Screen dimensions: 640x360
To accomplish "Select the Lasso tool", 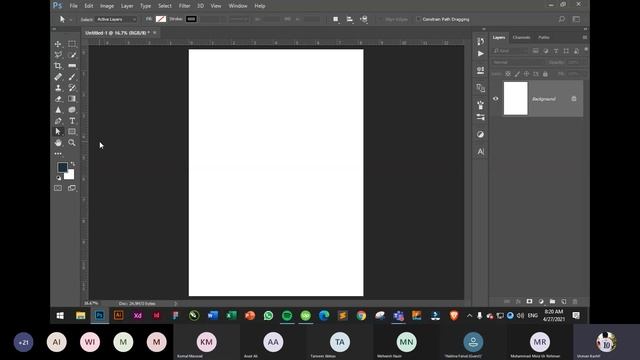I will (x=58, y=55).
